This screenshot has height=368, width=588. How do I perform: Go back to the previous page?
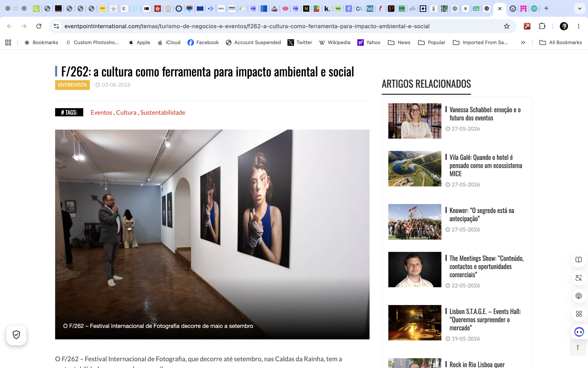tap(9, 26)
